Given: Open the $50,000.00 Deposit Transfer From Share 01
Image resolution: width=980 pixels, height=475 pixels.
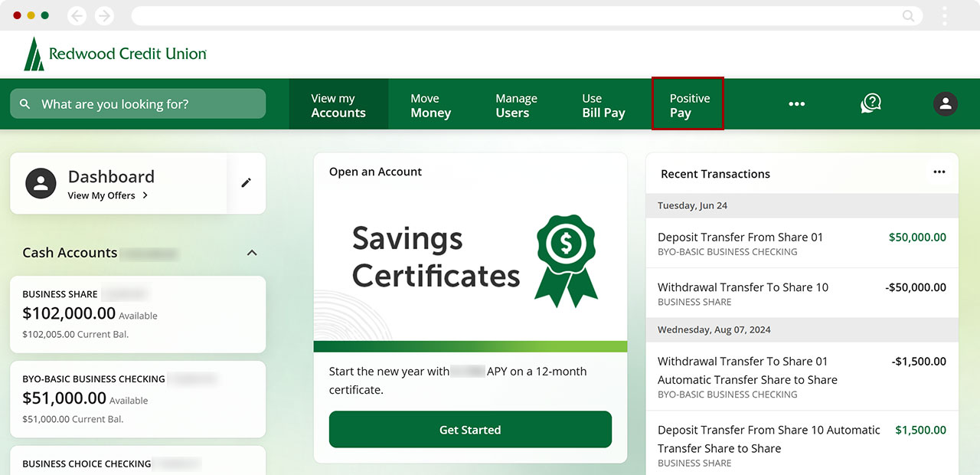Looking at the screenshot, I should 802,244.
